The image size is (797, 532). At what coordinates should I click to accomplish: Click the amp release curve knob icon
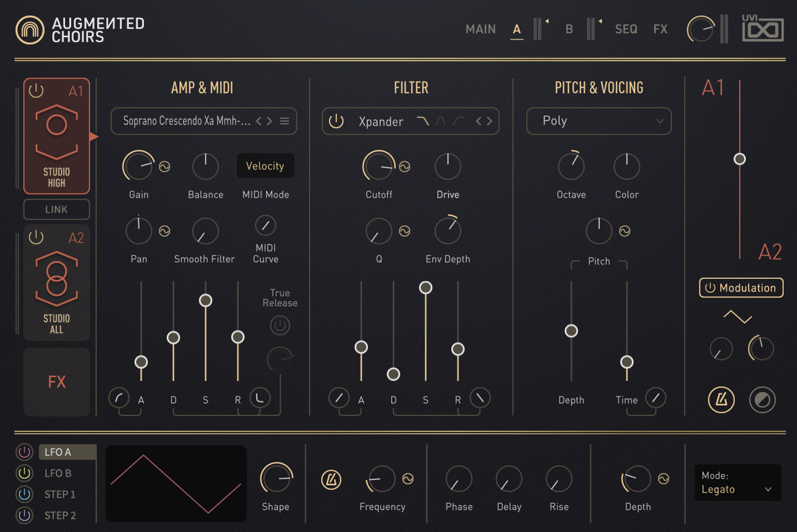[x=260, y=398]
